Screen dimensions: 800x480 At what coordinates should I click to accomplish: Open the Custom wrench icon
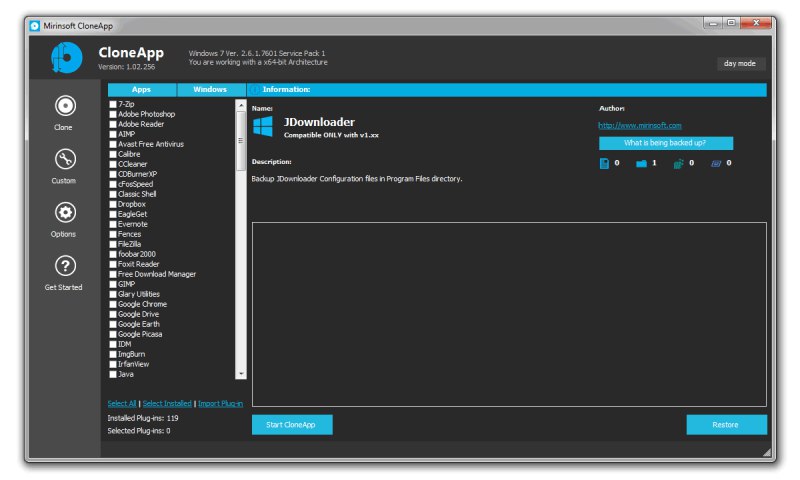pos(65,159)
